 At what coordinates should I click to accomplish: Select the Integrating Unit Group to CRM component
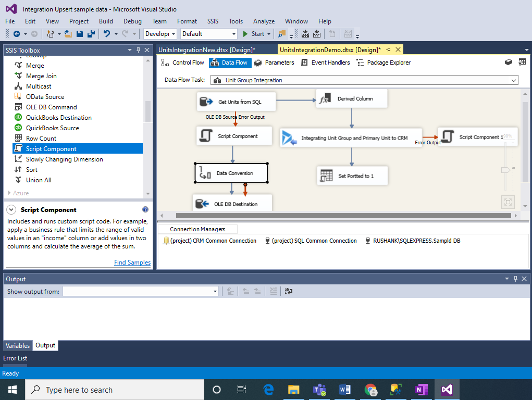point(351,137)
